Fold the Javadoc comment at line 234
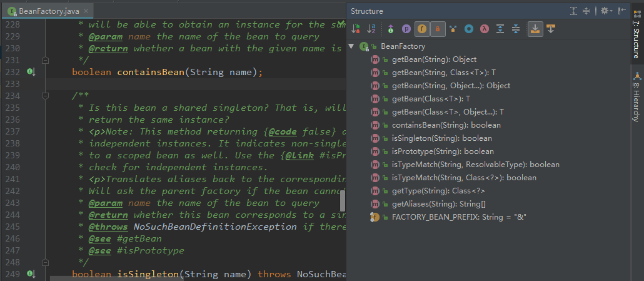This screenshot has width=644, height=281. click(45, 96)
